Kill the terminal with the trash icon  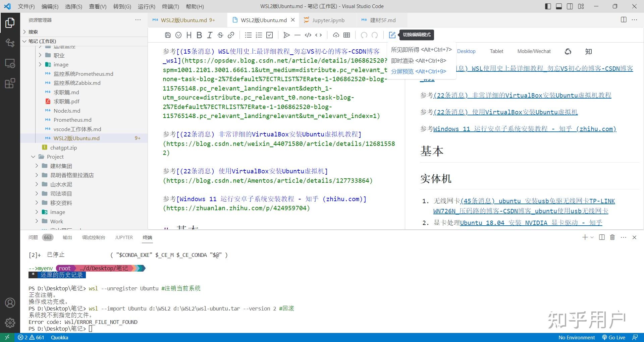[612, 237]
